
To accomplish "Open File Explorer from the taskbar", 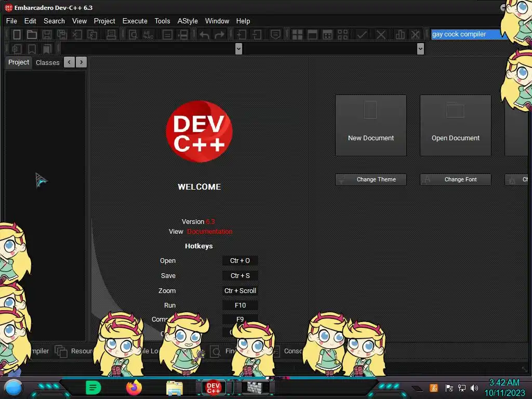I will (x=175, y=388).
